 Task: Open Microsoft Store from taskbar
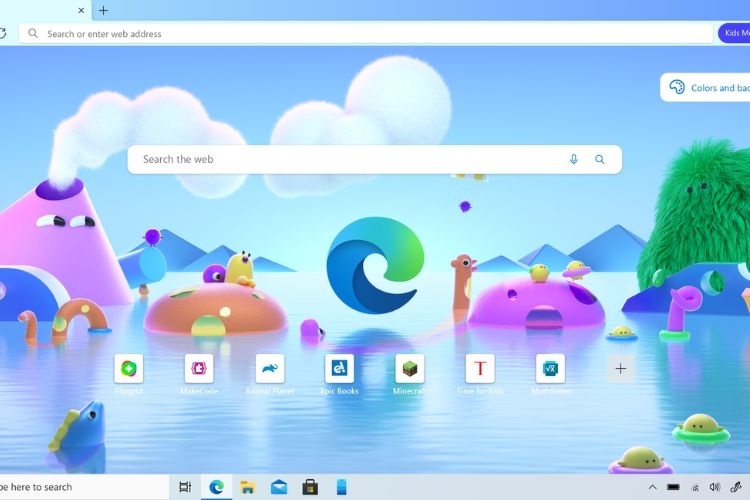click(x=310, y=487)
